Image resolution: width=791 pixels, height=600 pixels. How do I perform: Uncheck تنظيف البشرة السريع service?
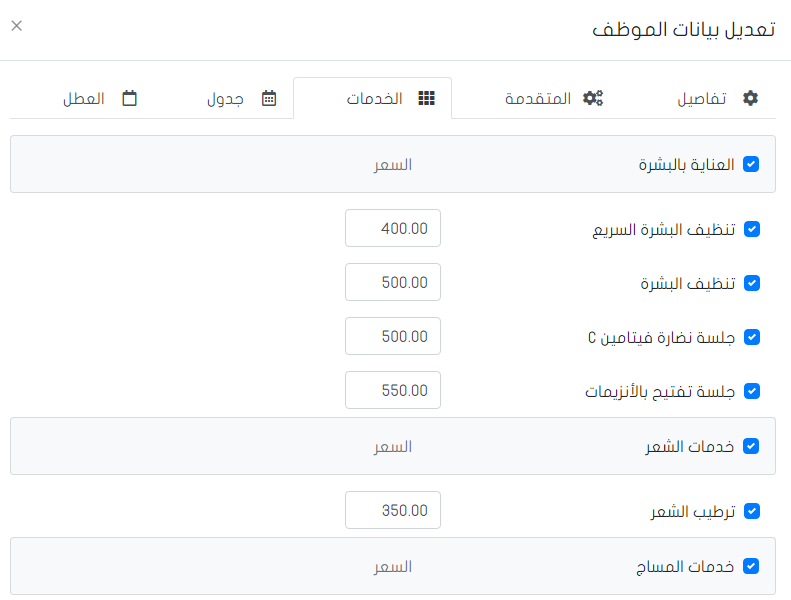tap(752, 229)
